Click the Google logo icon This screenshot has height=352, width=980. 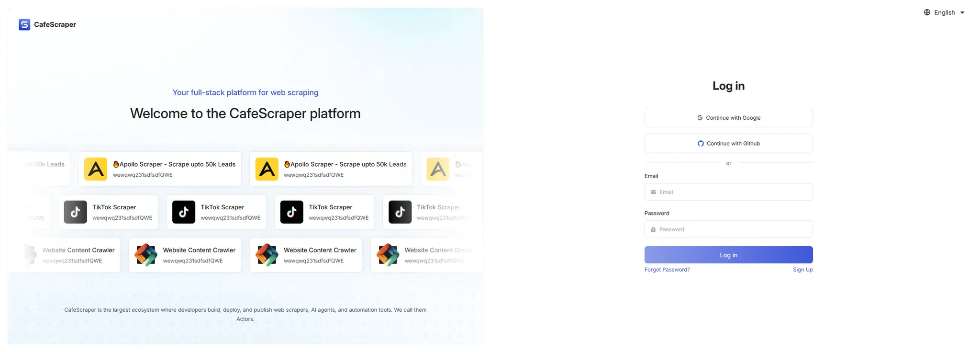pyautogui.click(x=700, y=118)
